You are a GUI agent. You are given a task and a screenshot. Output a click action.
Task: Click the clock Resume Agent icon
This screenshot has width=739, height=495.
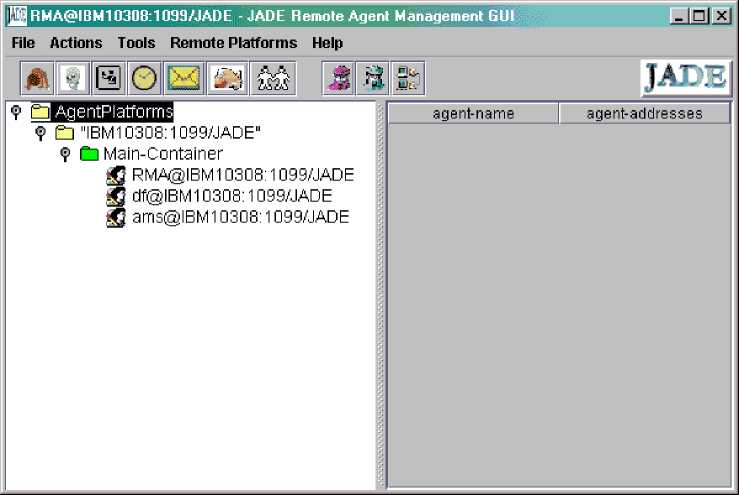coord(144,78)
